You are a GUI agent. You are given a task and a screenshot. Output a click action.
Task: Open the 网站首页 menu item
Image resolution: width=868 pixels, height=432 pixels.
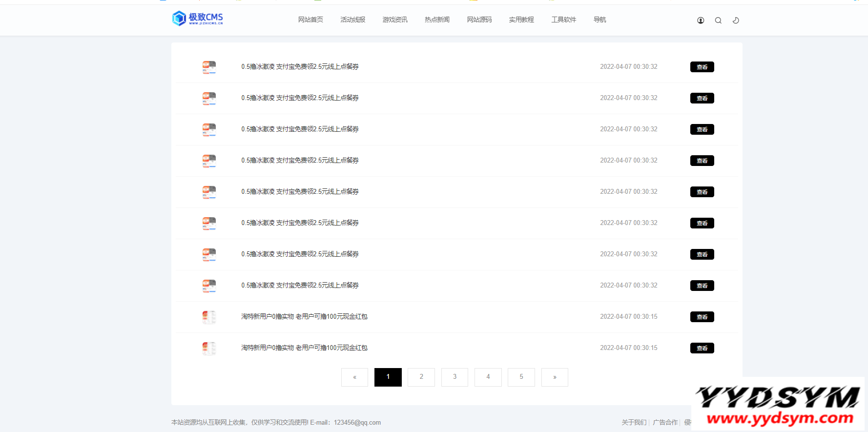[x=310, y=20]
